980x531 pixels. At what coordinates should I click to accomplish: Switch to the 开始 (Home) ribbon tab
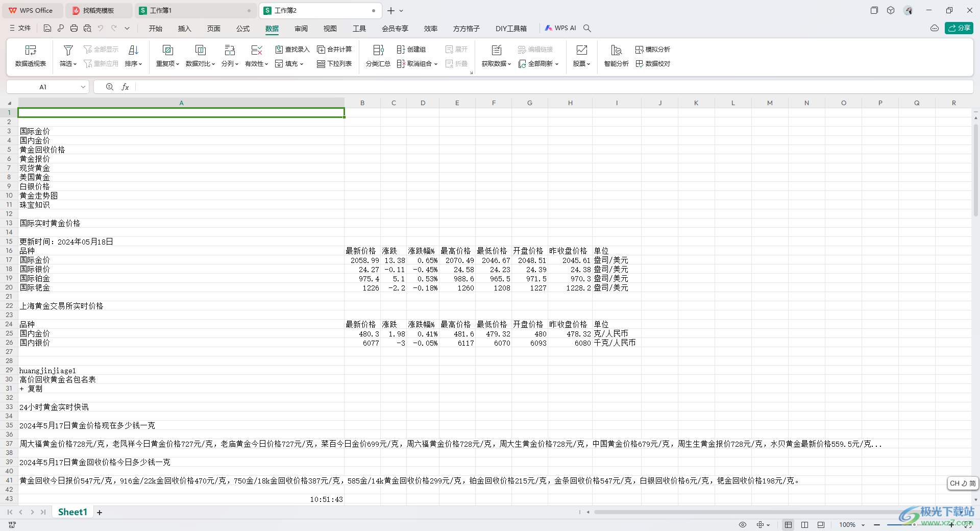pos(156,29)
